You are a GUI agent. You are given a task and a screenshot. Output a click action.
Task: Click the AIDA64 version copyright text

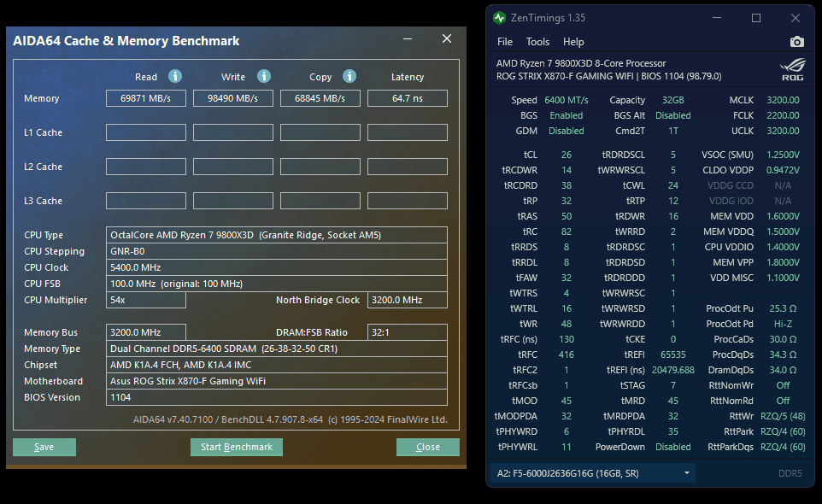[291, 419]
